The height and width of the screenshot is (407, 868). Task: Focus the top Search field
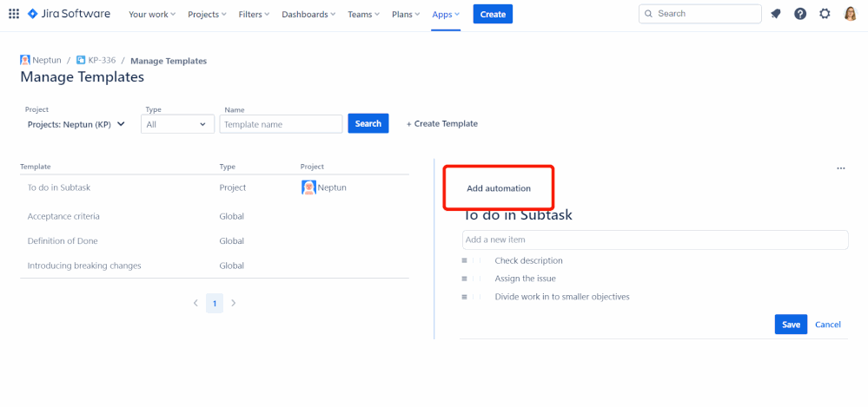click(700, 14)
